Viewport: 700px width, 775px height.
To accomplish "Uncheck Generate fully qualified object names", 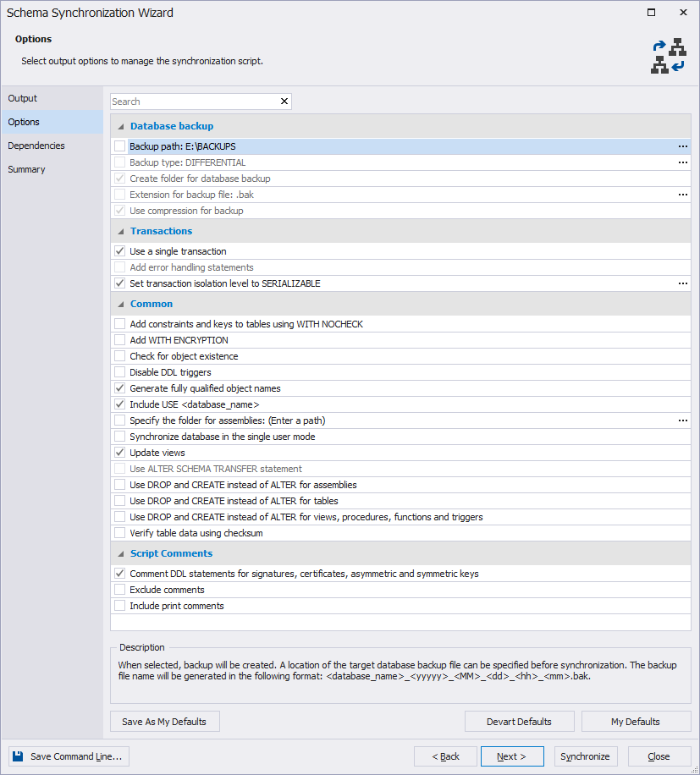I will 119,388.
